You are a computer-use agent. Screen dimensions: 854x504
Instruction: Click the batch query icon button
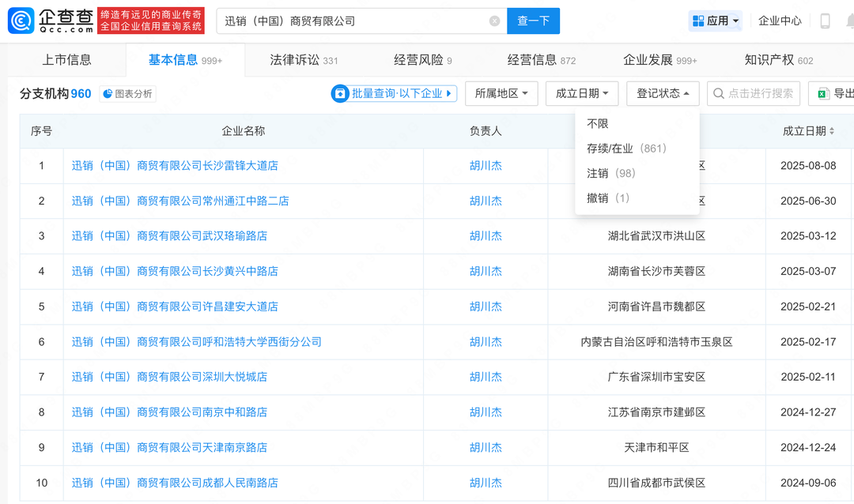[x=340, y=93]
